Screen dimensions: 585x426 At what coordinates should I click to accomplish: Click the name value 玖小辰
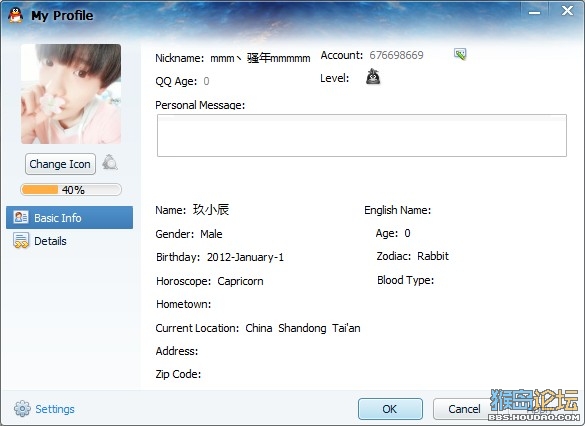click(x=211, y=210)
